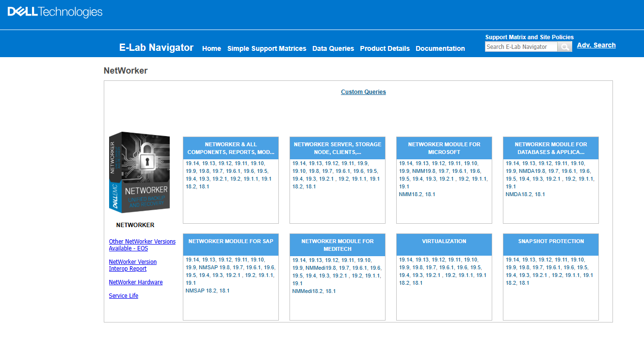Open the Product Details menu
The width and height of the screenshot is (644, 338).
coord(385,48)
